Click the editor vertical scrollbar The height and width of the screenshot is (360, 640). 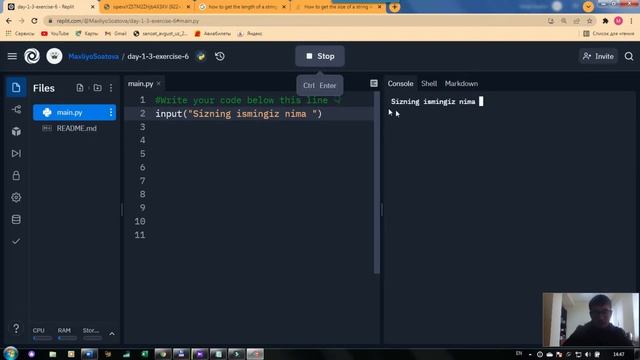[x=376, y=182]
